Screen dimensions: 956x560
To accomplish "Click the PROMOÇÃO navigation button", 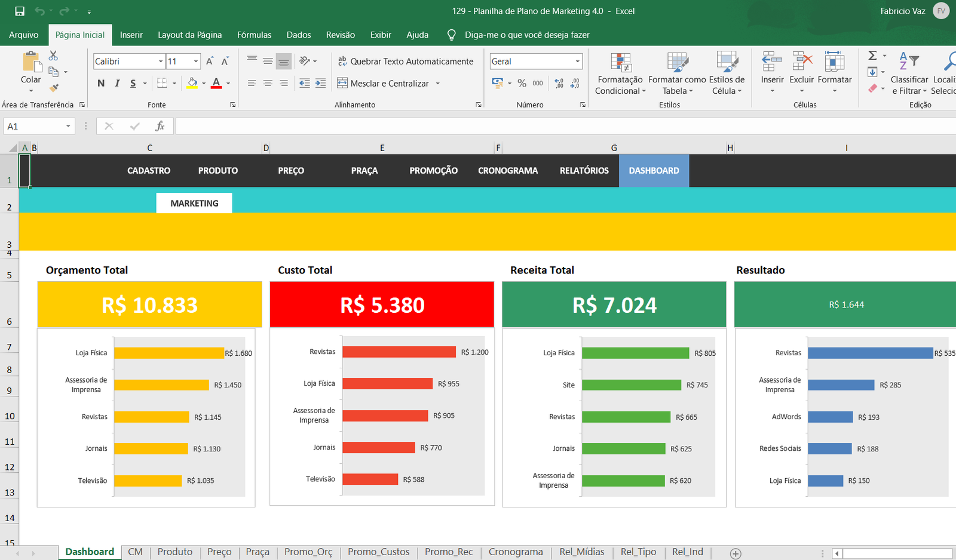I will click(x=433, y=171).
